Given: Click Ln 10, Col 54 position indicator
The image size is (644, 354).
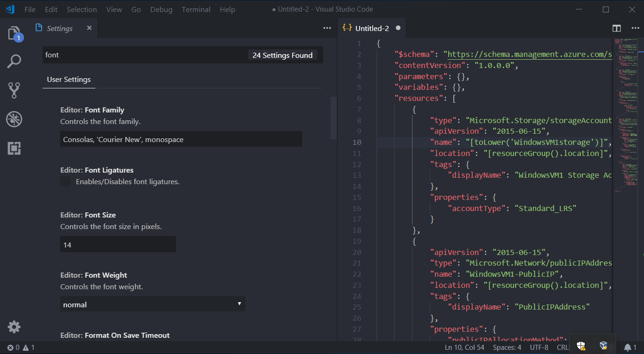Looking at the screenshot, I should pos(465,347).
